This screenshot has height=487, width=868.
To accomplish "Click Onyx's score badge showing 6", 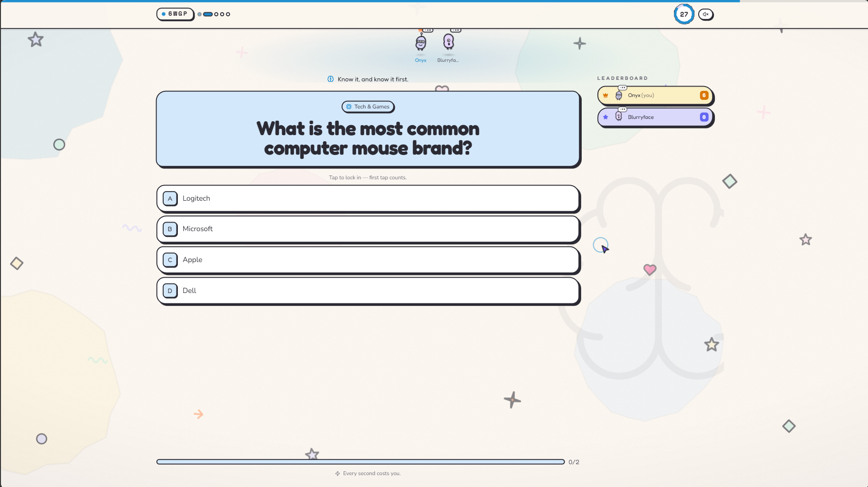I will click(704, 95).
